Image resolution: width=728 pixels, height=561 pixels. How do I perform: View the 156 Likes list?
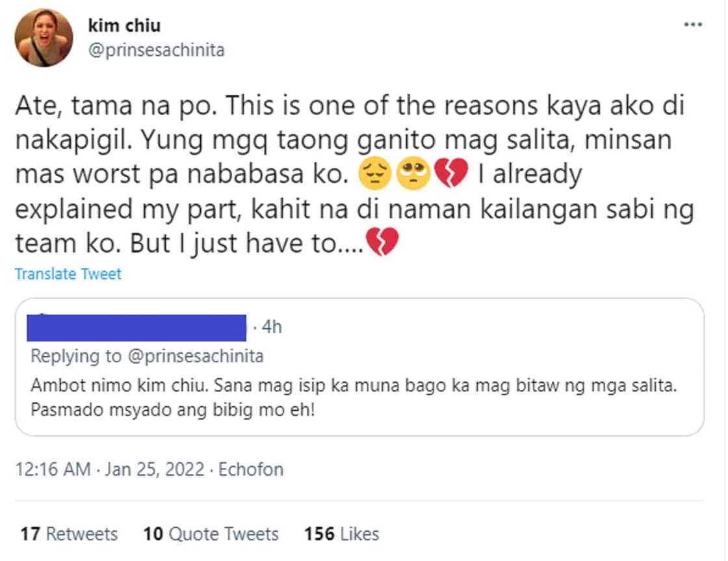[x=341, y=534]
